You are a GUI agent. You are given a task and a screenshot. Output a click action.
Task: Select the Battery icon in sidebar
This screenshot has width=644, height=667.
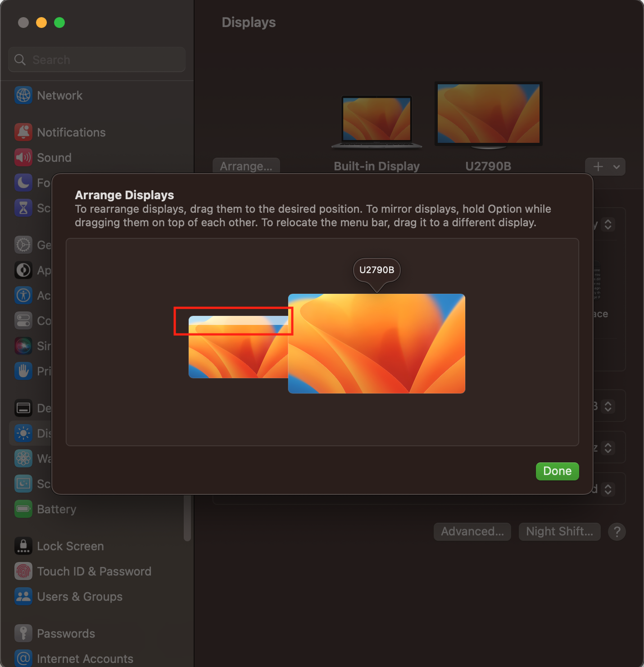point(23,509)
